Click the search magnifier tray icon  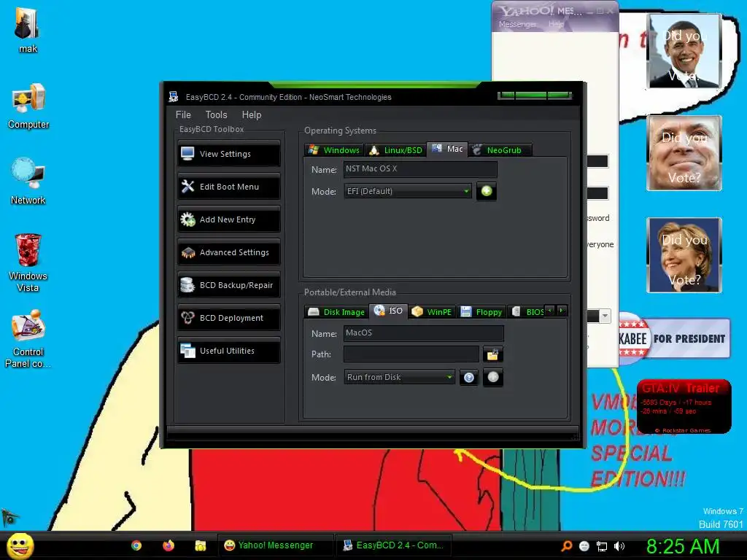(x=566, y=546)
